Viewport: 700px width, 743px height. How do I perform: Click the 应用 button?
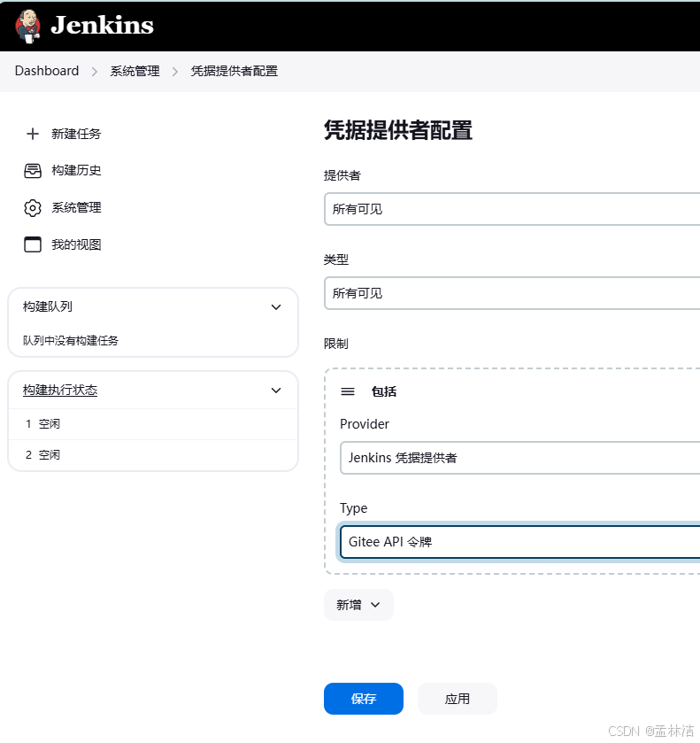click(457, 699)
